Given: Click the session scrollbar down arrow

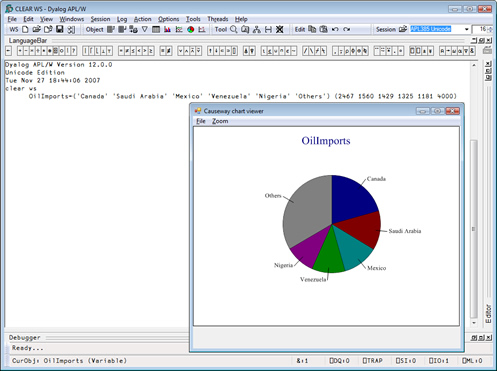Looking at the screenshot, I should 474,323.
